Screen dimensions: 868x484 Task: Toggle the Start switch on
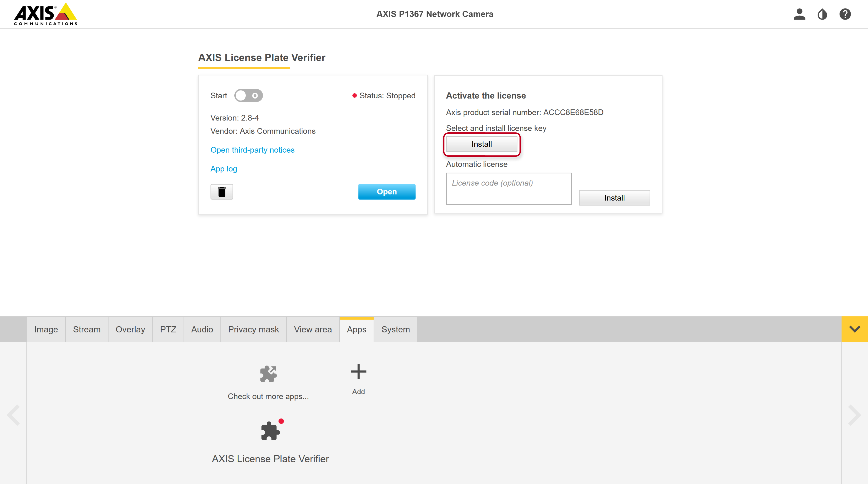249,96
